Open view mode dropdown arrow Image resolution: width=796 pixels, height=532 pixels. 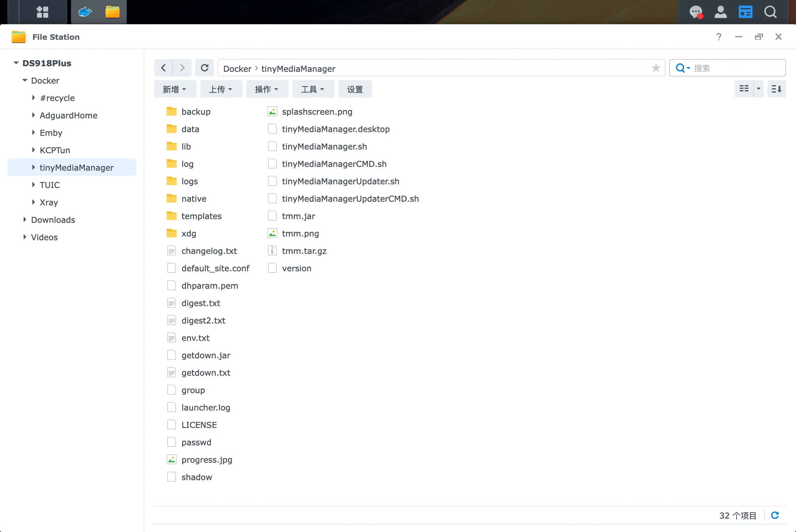coord(758,89)
